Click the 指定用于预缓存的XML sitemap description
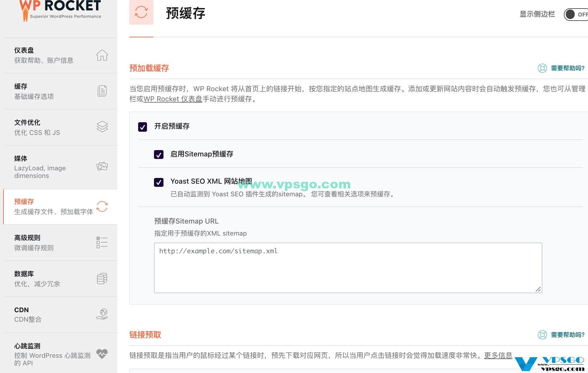 tap(201, 233)
